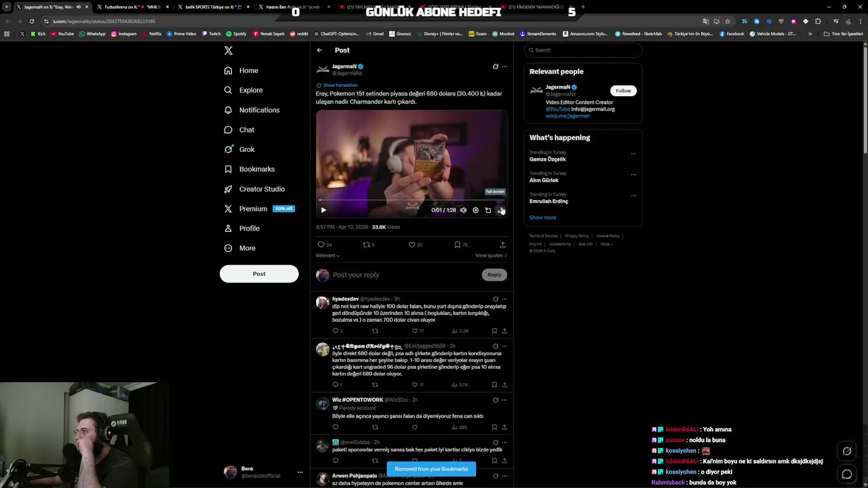The image size is (868, 488).
Task: Open floating Grok button at bottom right
Action: 847,451
